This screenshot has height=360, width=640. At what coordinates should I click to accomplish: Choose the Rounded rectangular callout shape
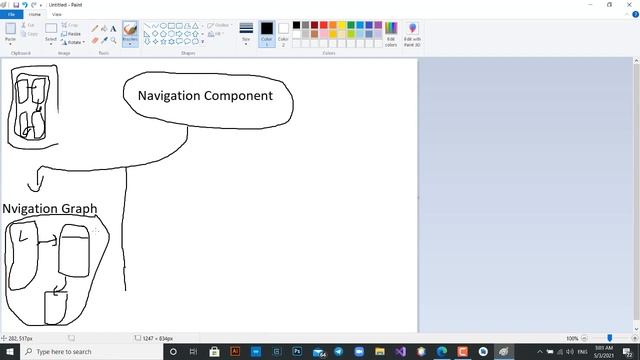click(x=179, y=41)
